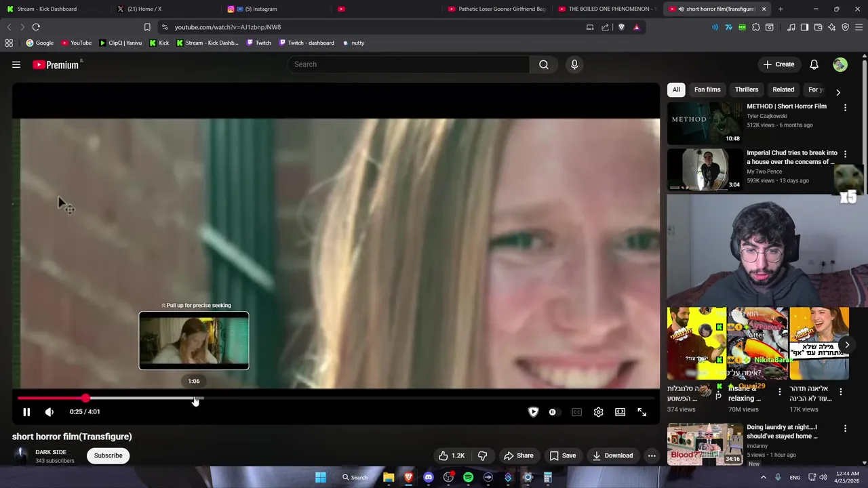Open Brave Shields lion icon
868x488 pixels.
[x=621, y=27]
